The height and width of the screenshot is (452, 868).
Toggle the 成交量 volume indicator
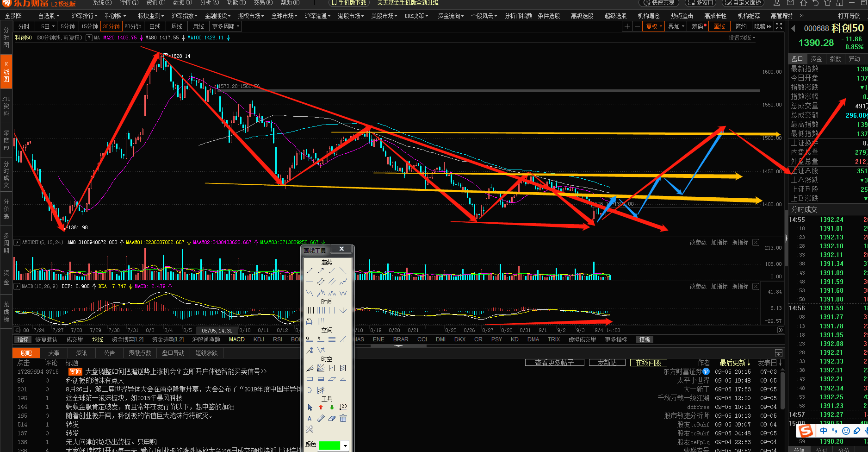(x=74, y=339)
